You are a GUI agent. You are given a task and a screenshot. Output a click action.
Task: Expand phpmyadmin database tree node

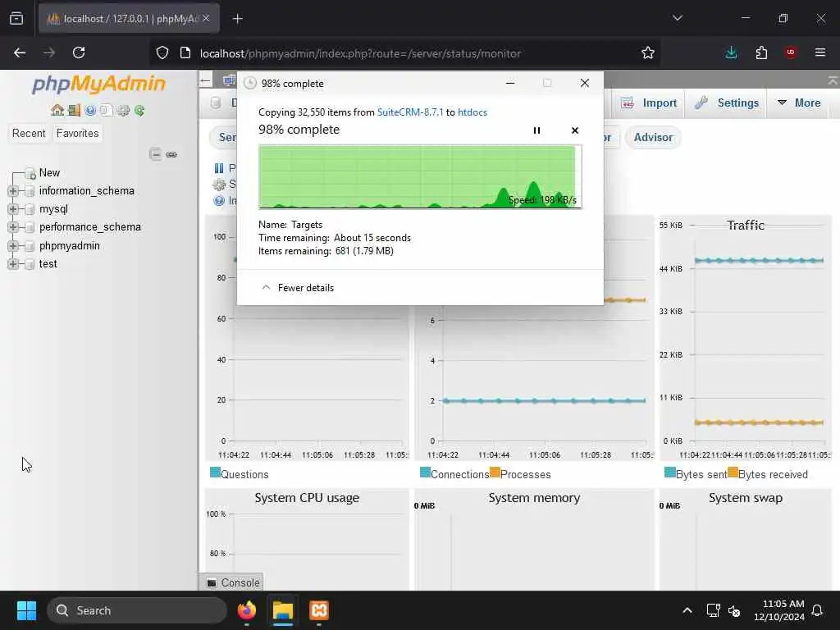pos(13,246)
